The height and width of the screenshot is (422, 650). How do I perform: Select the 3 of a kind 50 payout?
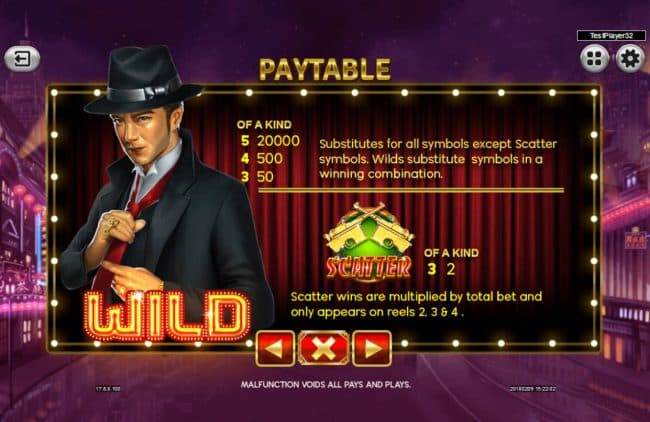tap(257, 177)
